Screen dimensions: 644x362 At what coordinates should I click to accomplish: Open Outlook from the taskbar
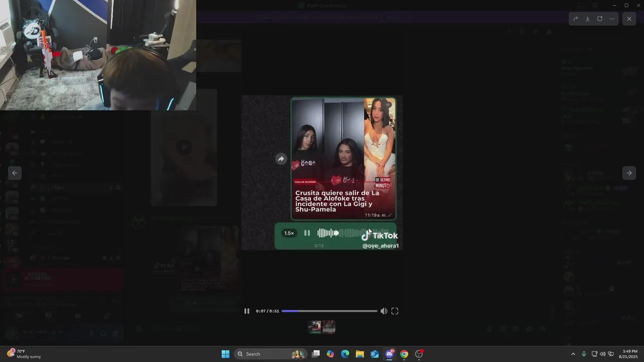coord(375,354)
